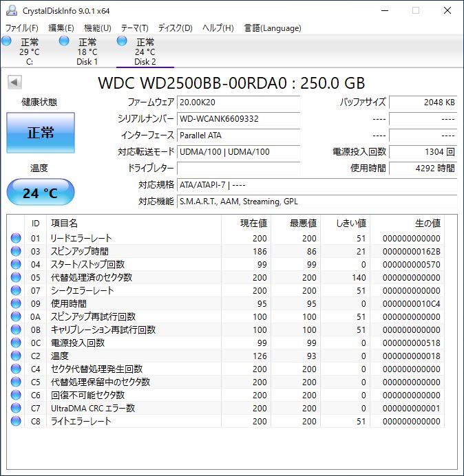Open the テーマ(T) menu
This screenshot has height=476, width=464.
(x=135, y=28)
